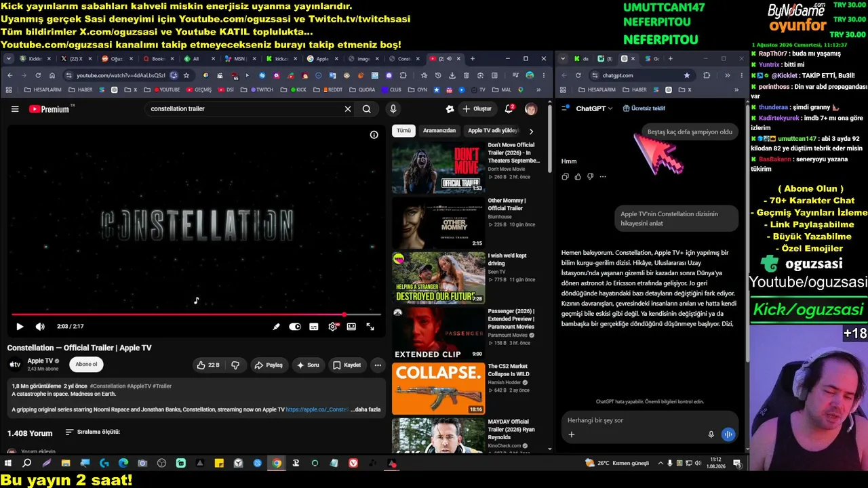
Task: Seek on the red video progress bar
Action: pyautogui.click(x=196, y=314)
